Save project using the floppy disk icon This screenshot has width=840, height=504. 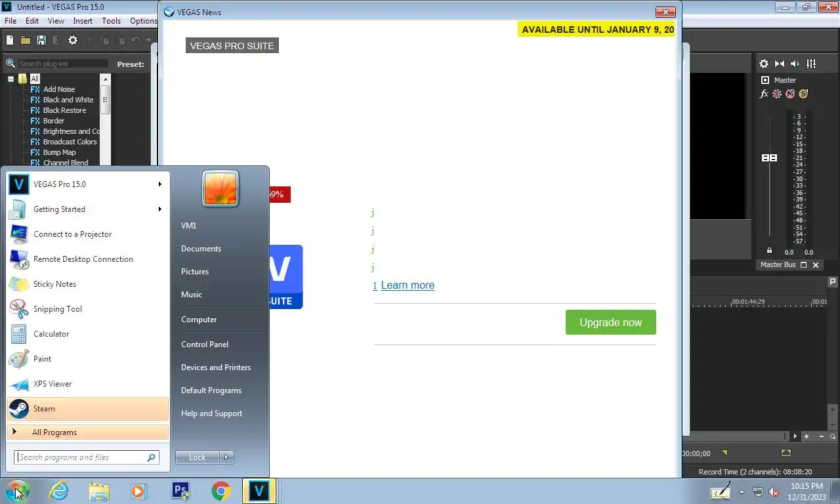[x=41, y=41]
